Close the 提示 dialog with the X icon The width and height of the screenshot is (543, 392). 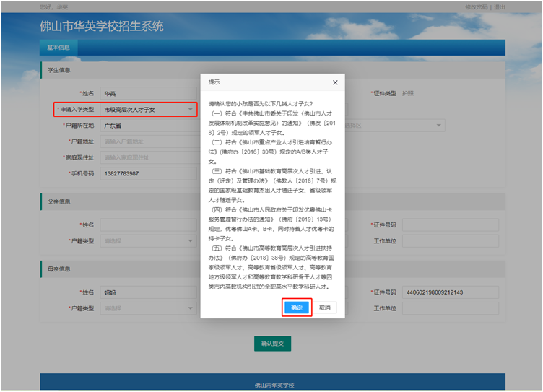tap(335, 83)
